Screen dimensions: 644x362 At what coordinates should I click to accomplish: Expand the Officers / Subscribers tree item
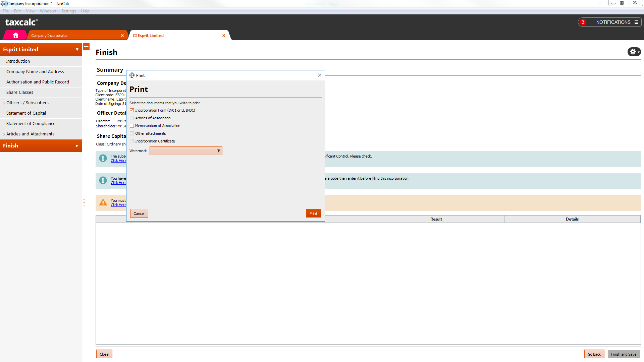4,103
